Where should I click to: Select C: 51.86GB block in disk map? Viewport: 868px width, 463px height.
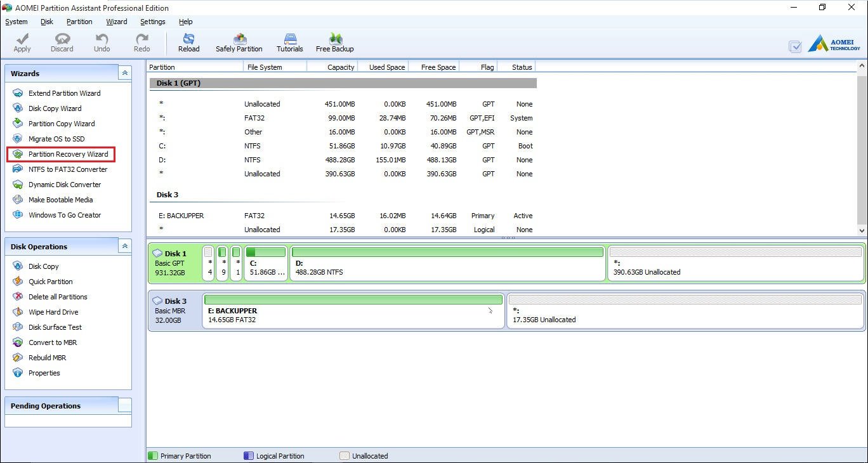[265, 263]
